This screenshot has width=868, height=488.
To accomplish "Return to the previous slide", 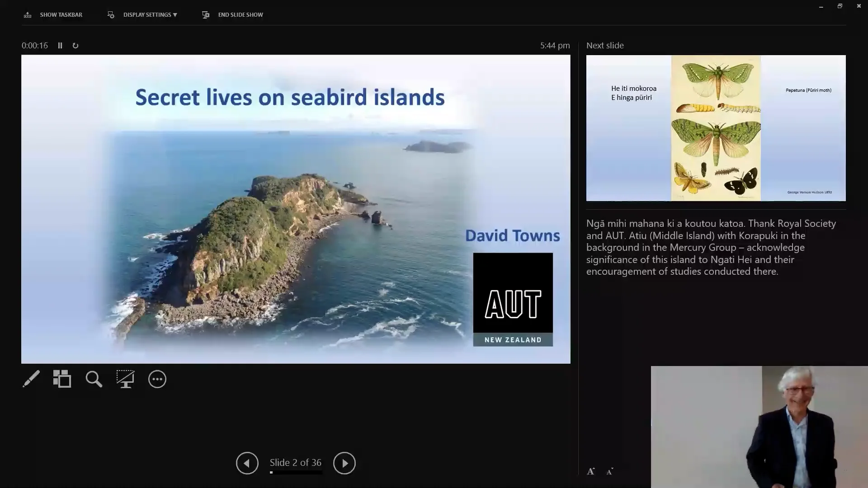I will [x=247, y=463].
